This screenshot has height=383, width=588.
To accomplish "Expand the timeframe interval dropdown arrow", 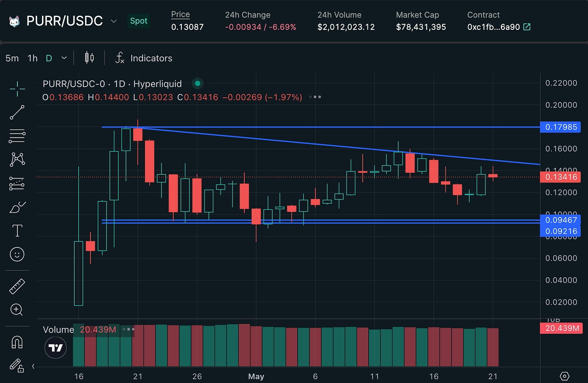I will pos(64,58).
